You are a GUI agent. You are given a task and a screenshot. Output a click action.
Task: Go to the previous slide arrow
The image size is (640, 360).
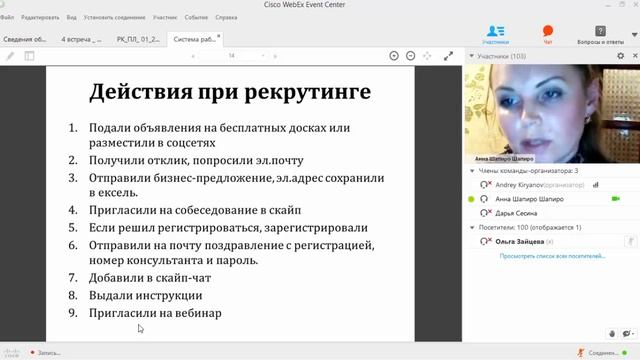tap(193, 56)
